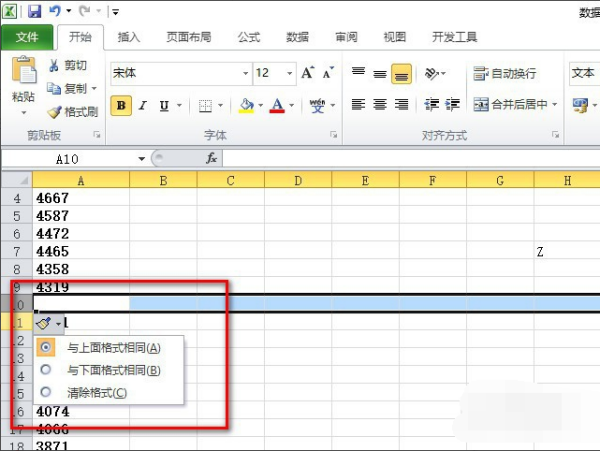This screenshot has height=451, width=600.
Task: Switch to the Home (开始) tab
Action: point(80,37)
